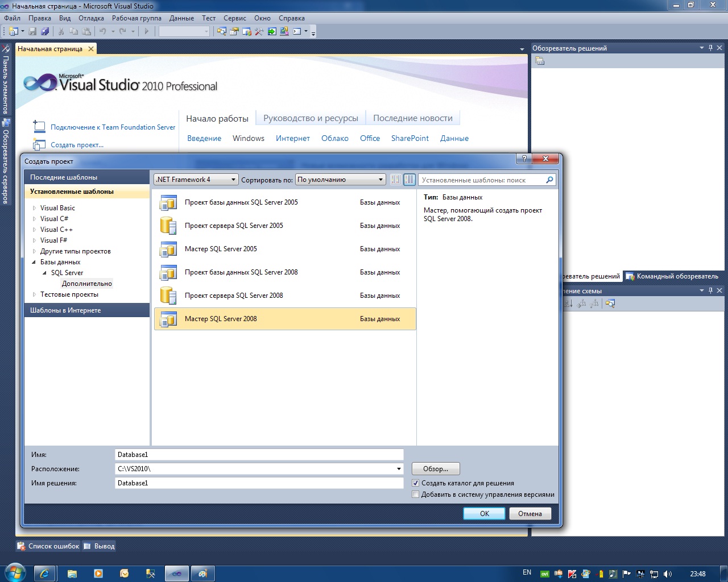This screenshot has height=582, width=728.
Task: Click the Отмена button
Action: point(530,513)
